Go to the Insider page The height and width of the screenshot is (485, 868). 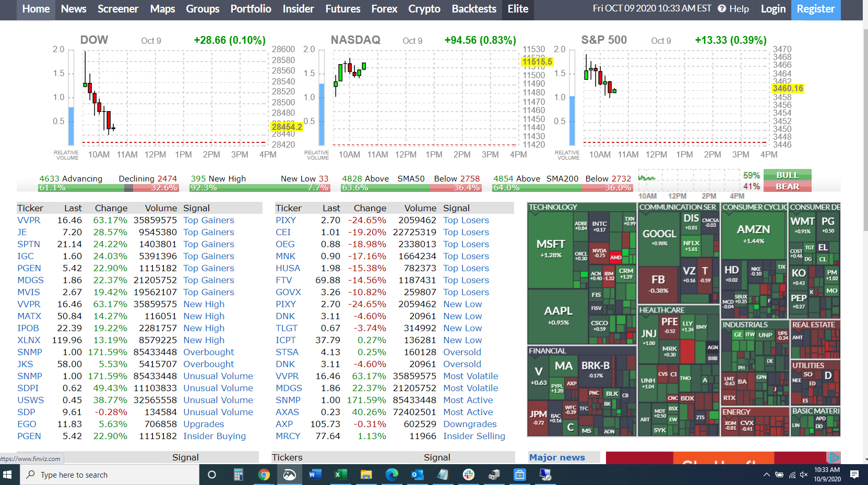[x=298, y=9]
